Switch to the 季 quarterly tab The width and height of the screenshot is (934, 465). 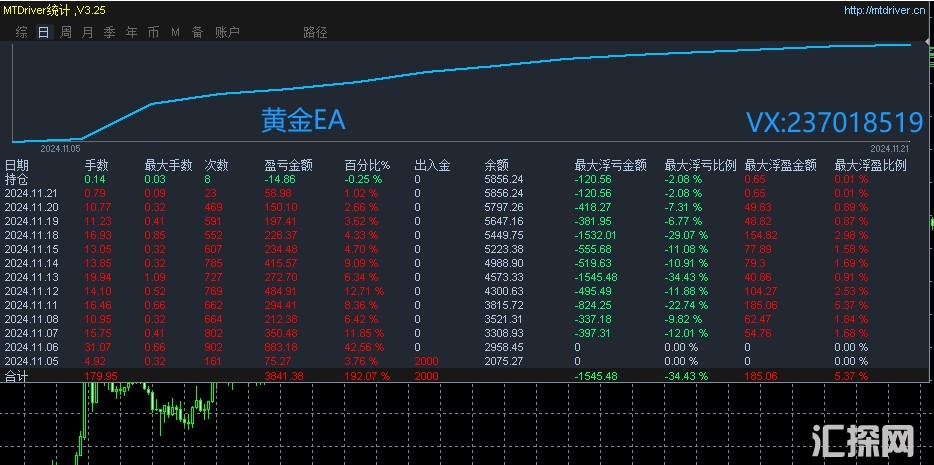(x=110, y=32)
